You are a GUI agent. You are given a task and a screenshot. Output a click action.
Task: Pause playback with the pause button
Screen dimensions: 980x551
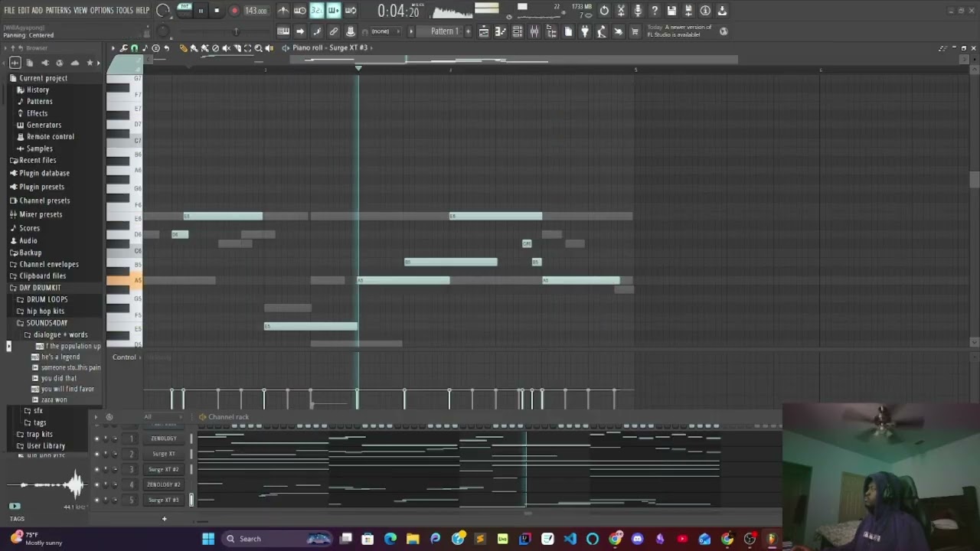coord(201,11)
